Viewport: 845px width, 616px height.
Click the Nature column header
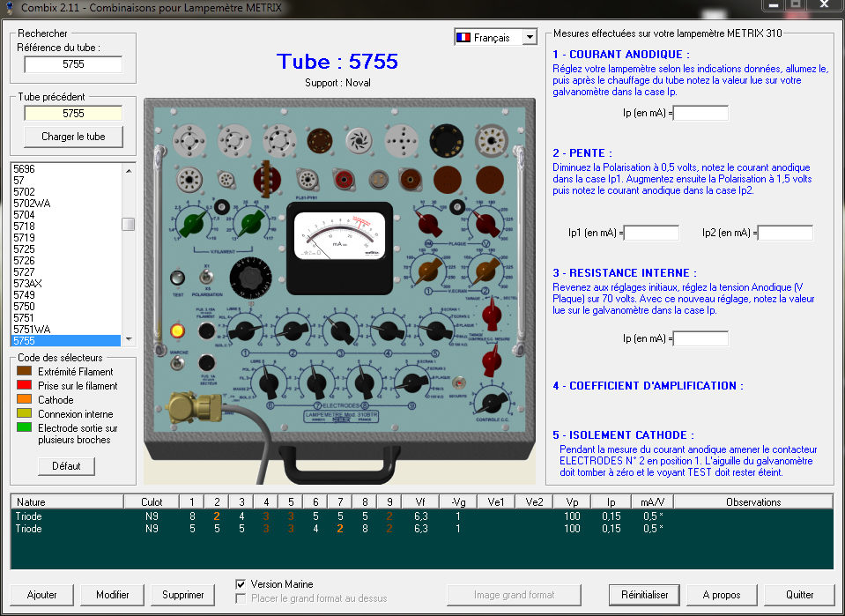tap(67, 501)
